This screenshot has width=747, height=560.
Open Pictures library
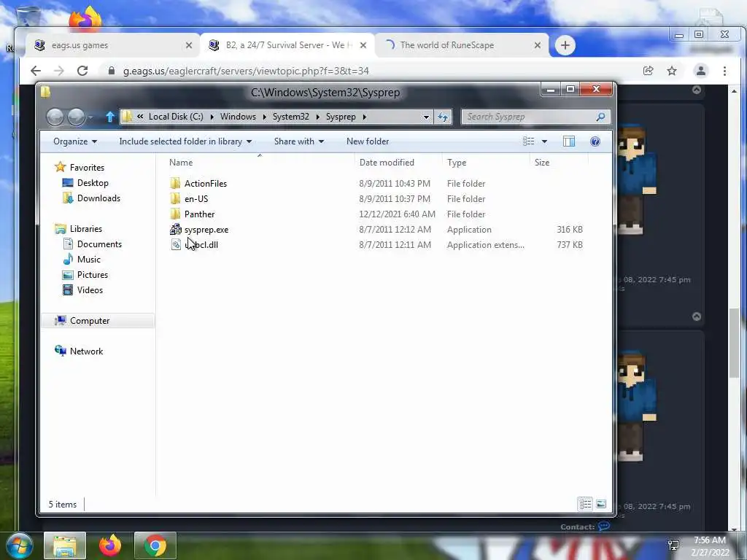93,275
